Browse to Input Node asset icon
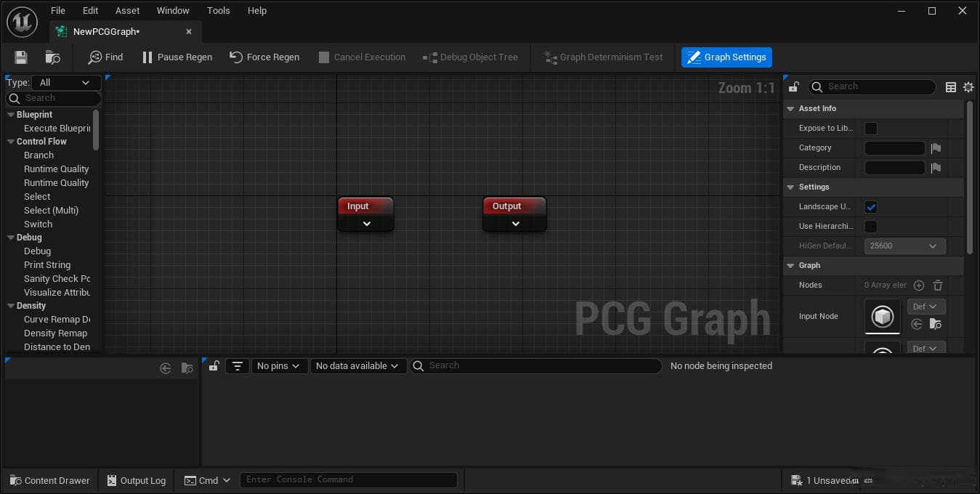 click(936, 325)
